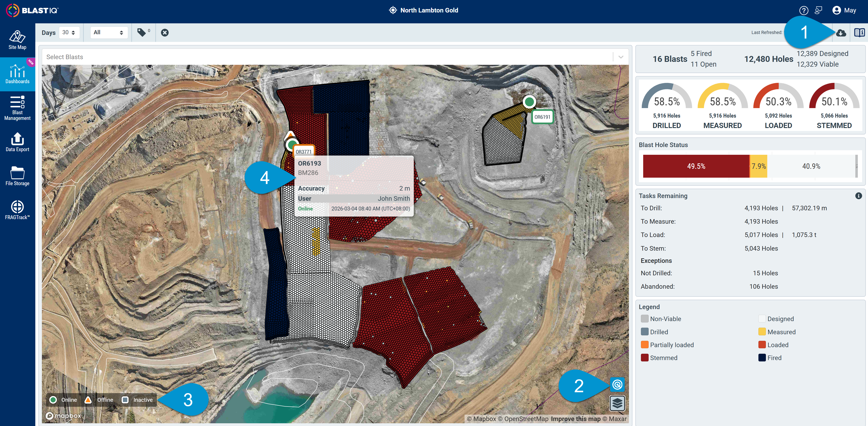Click the Improve this map link

[575, 419]
